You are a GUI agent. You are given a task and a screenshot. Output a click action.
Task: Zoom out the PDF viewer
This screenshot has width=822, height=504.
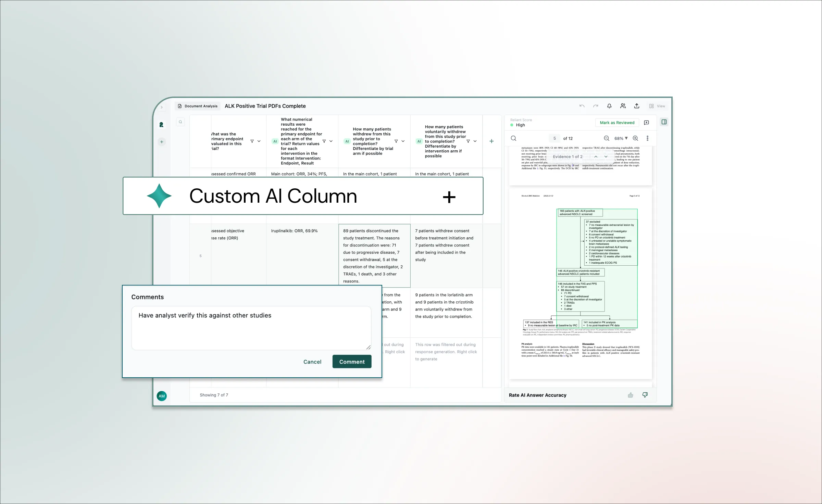pos(606,138)
